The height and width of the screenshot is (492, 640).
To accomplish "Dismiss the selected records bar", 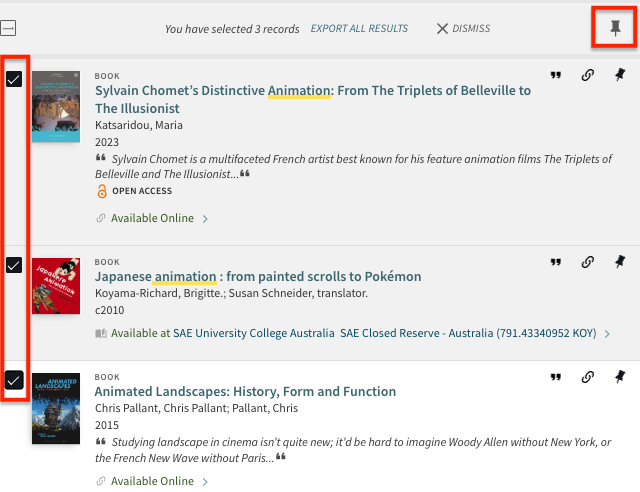I will pyautogui.click(x=463, y=28).
